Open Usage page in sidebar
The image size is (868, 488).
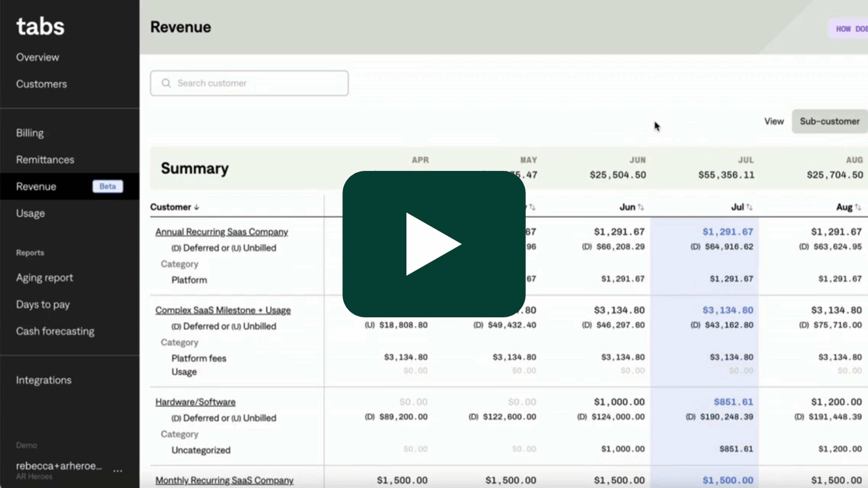[30, 213]
